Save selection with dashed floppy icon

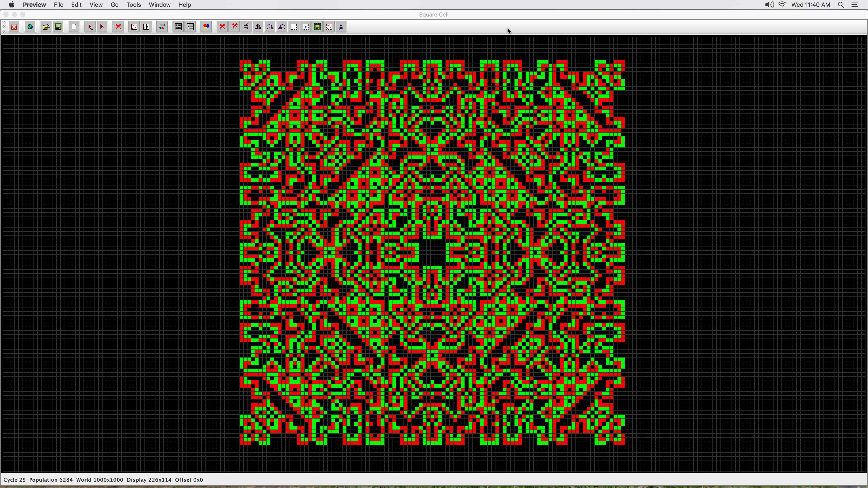pyautogui.click(x=317, y=27)
